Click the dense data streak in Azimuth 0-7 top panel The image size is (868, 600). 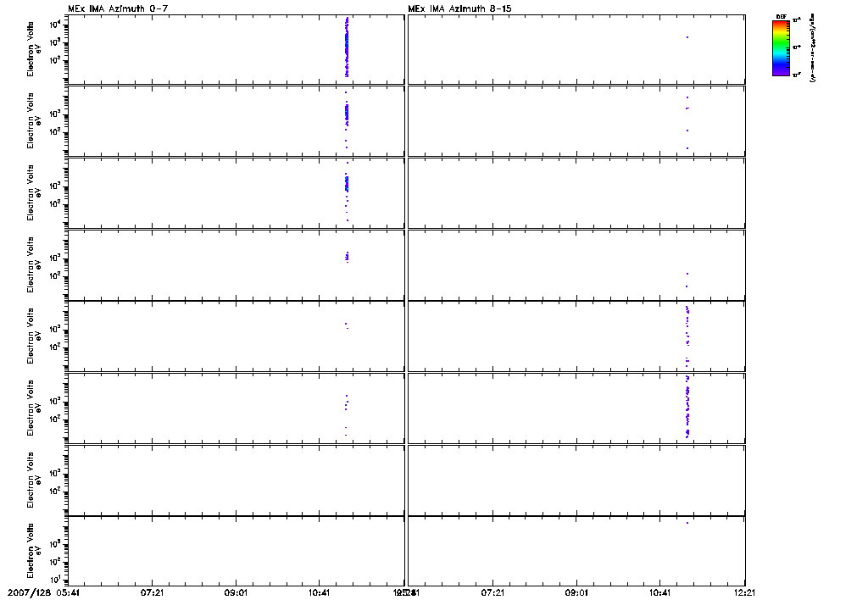(x=347, y=47)
